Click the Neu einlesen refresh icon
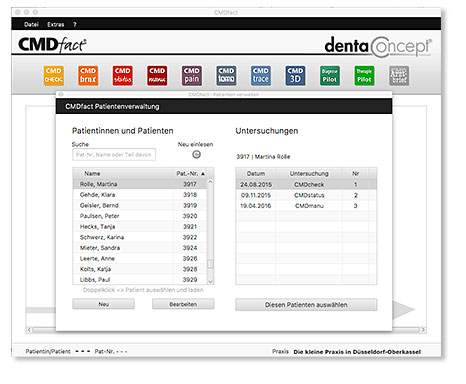The image size is (466, 384). click(197, 154)
